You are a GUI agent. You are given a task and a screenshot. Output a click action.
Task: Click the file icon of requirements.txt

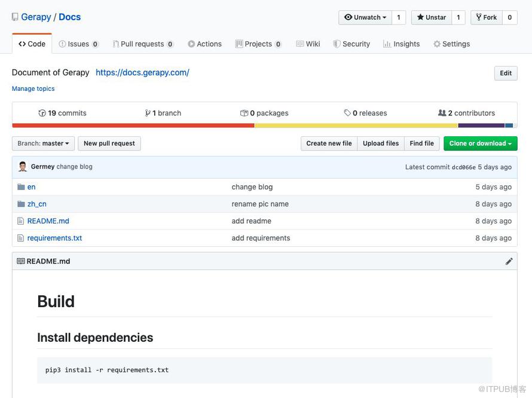click(x=21, y=238)
